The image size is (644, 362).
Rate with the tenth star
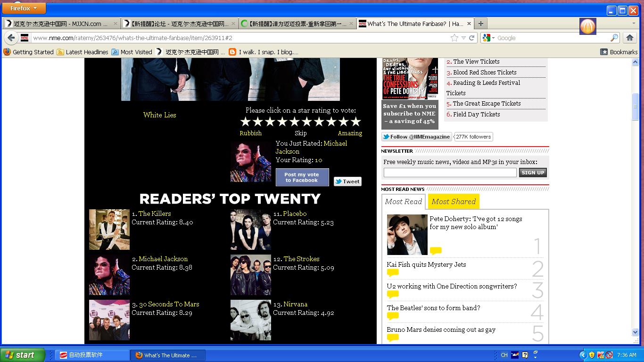(x=356, y=122)
